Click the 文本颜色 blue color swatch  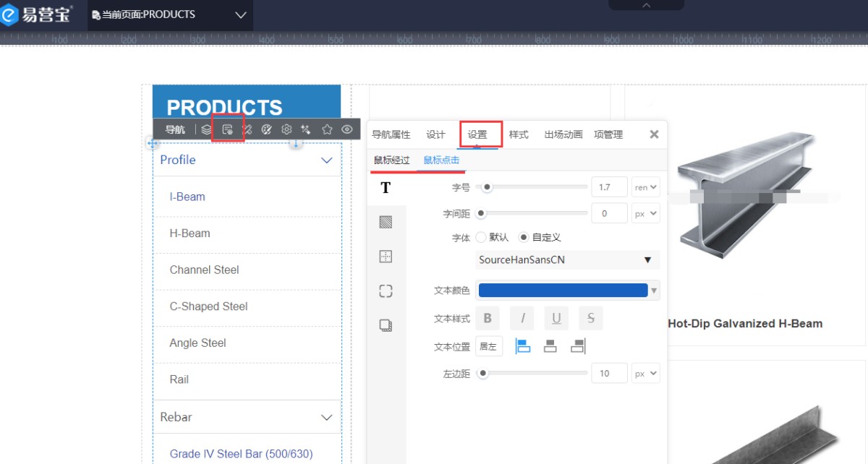coord(563,291)
